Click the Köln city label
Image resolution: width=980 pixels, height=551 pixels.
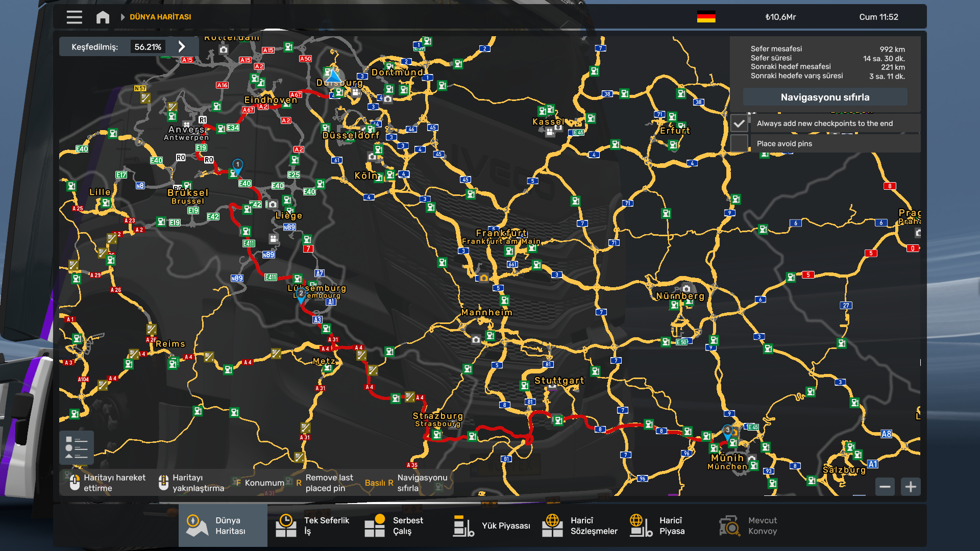[x=366, y=176]
